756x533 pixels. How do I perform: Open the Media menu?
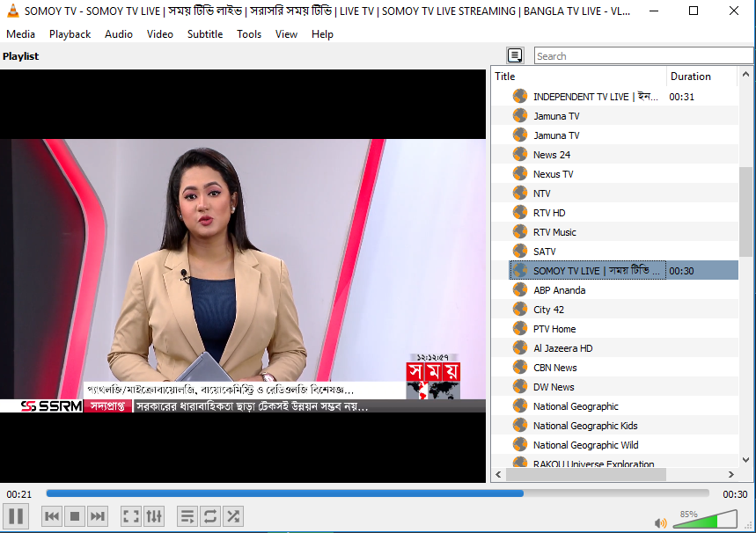click(21, 34)
